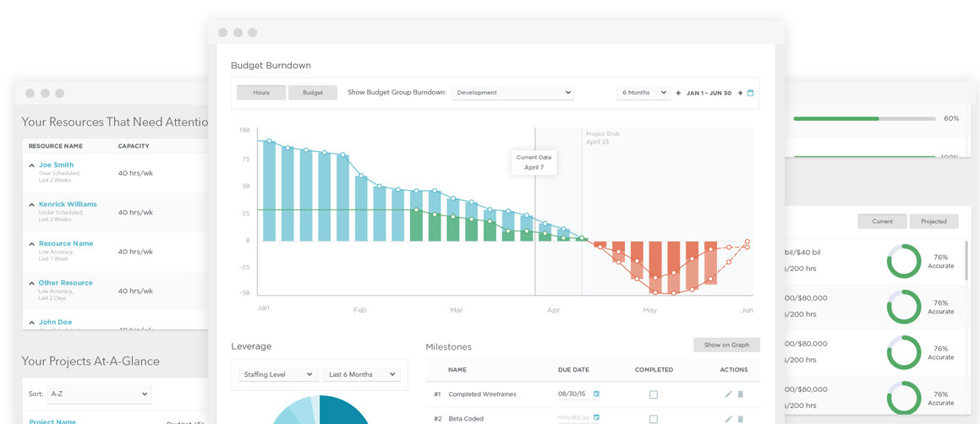Collapse the Joe Smith resource row
This screenshot has height=424, width=980.
click(x=31, y=166)
